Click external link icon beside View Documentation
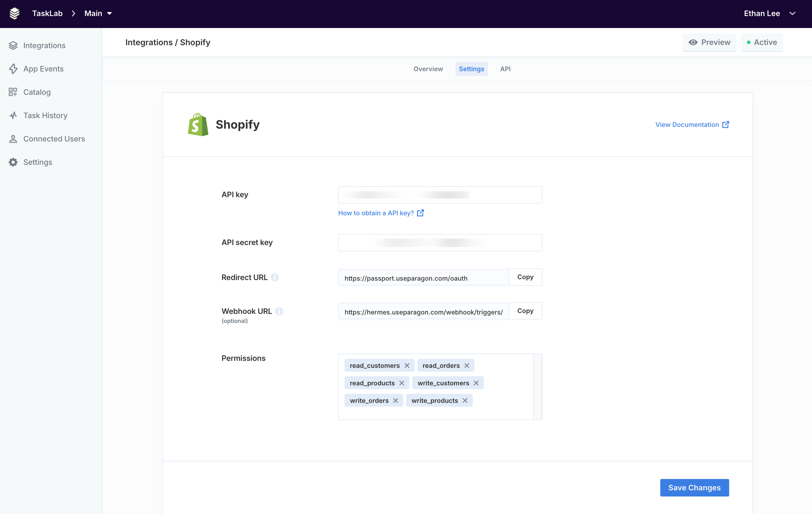Image resolution: width=812 pixels, height=514 pixels. (726, 124)
